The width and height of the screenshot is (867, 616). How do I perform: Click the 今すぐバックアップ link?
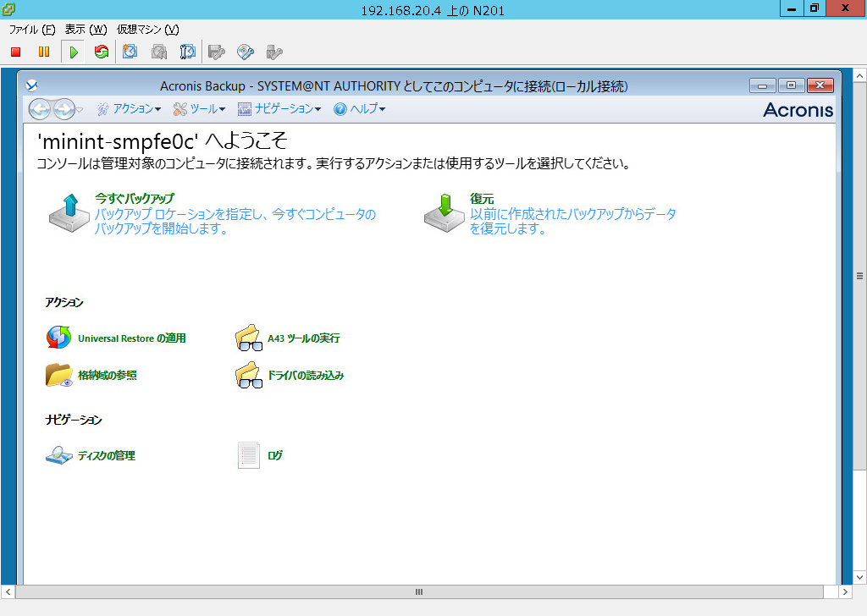[135, 198]
